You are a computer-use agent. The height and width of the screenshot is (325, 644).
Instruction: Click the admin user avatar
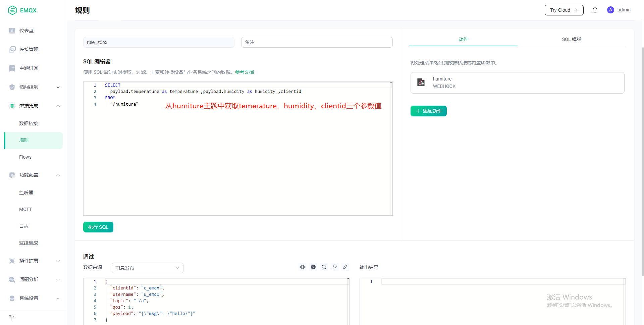[x=610, y=10]
